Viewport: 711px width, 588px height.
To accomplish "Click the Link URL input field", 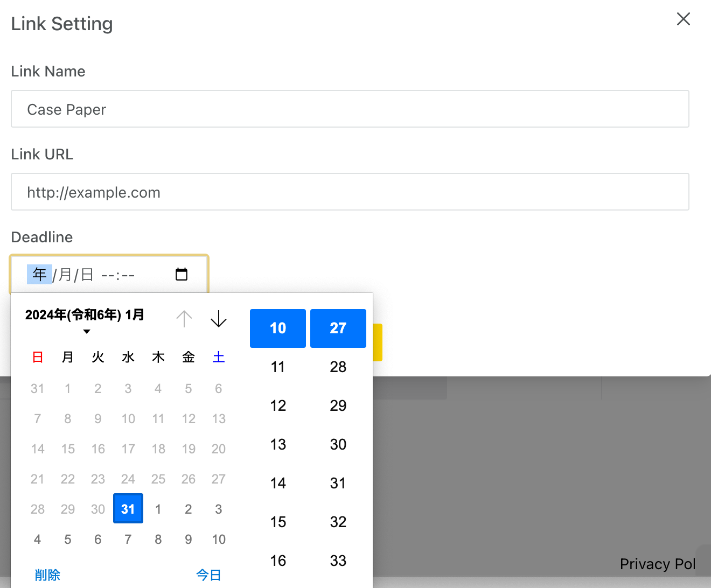I will point(350,192).
